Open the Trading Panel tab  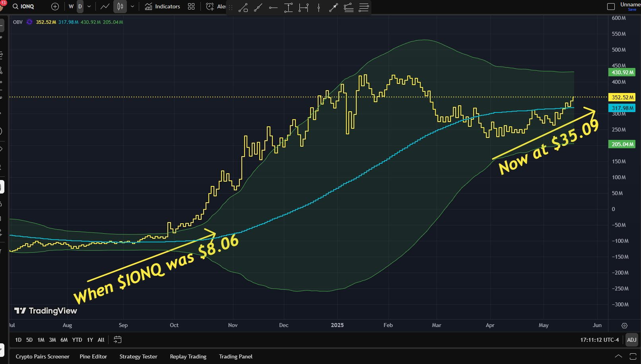tap(236, 356)
